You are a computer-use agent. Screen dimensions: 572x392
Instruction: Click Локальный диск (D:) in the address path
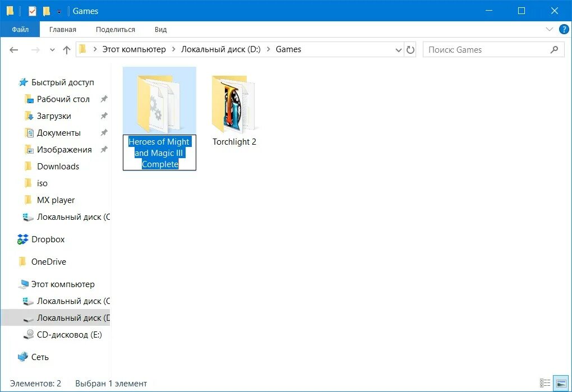coord(221,49)
